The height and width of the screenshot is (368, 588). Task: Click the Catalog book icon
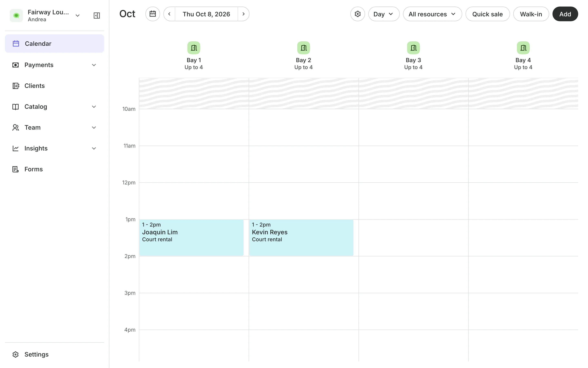click(x=16, y=107)
